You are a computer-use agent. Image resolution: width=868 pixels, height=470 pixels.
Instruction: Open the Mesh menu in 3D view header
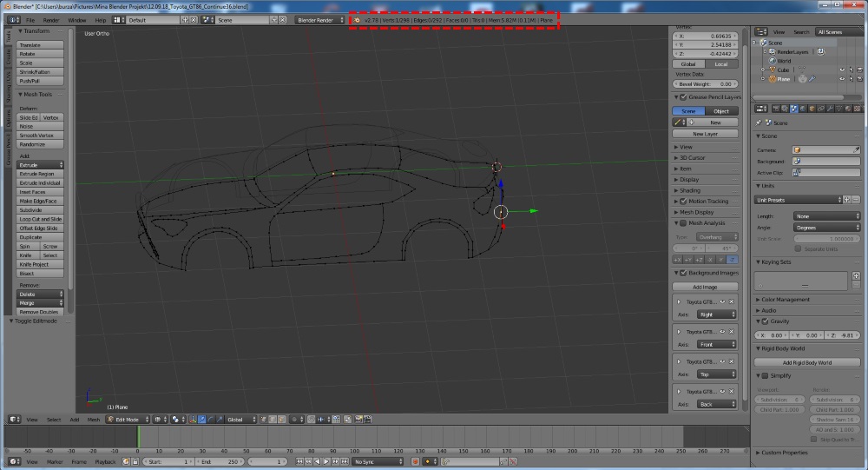pyautogui.click(x=94, y=420)
